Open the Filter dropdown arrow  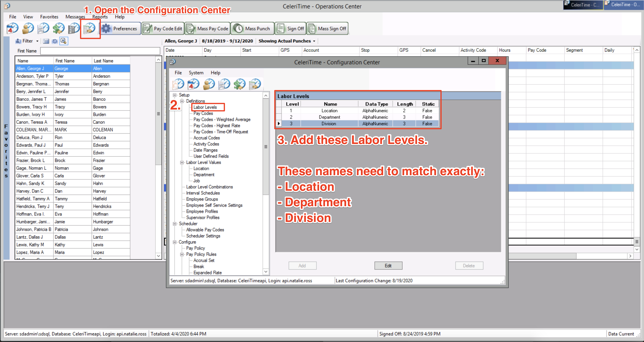coord(37,41)
